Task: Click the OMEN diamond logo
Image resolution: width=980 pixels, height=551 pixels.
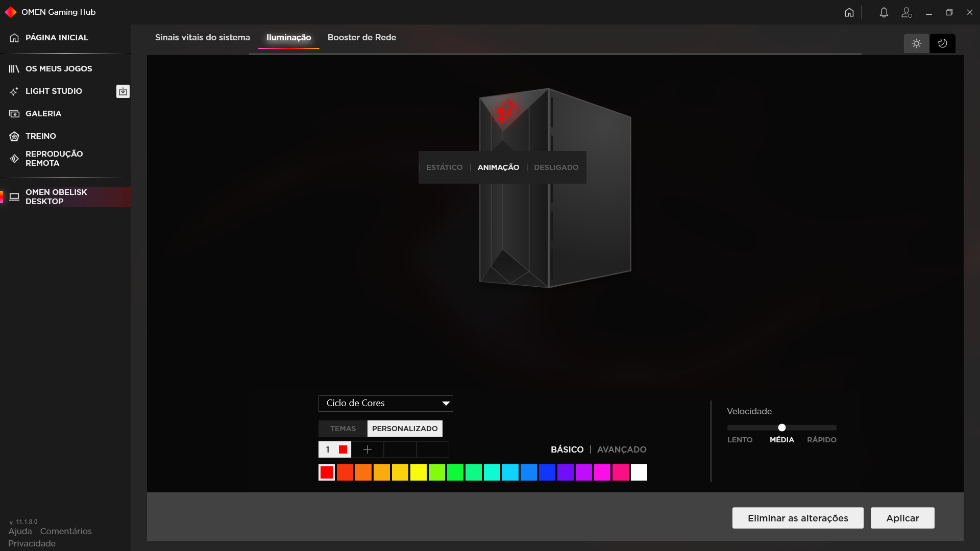Action: point(10,12)
